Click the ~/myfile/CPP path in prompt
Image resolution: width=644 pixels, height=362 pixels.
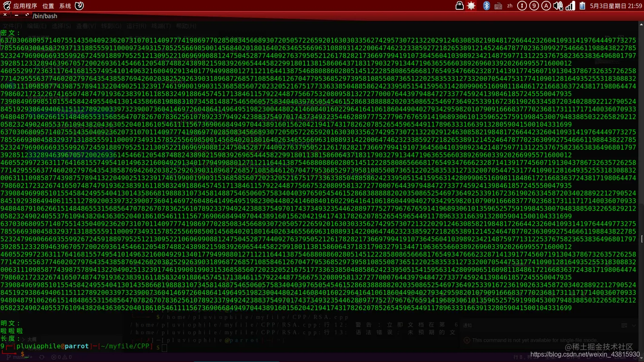click(125, 346)
